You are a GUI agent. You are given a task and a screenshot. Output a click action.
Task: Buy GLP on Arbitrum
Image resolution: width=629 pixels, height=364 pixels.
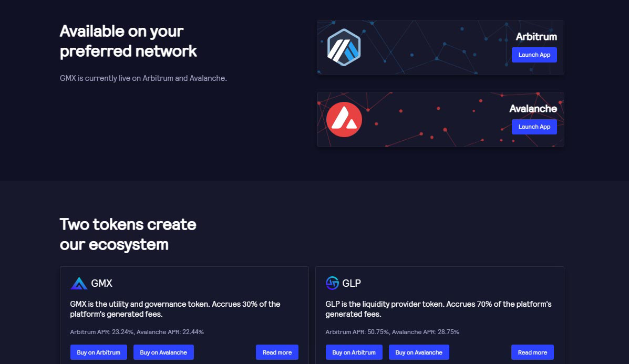click(x=354, y=352)
